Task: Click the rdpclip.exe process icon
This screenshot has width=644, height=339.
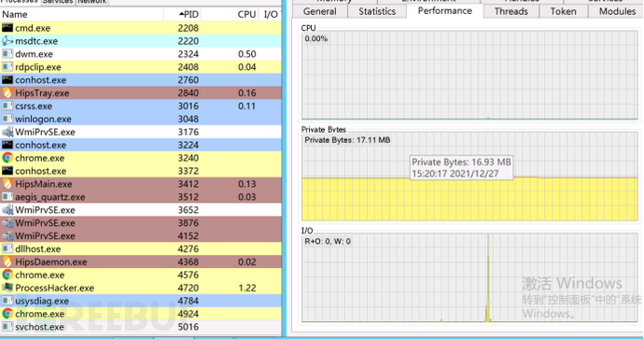Action: pyautogui.click(x=7, y=67)
